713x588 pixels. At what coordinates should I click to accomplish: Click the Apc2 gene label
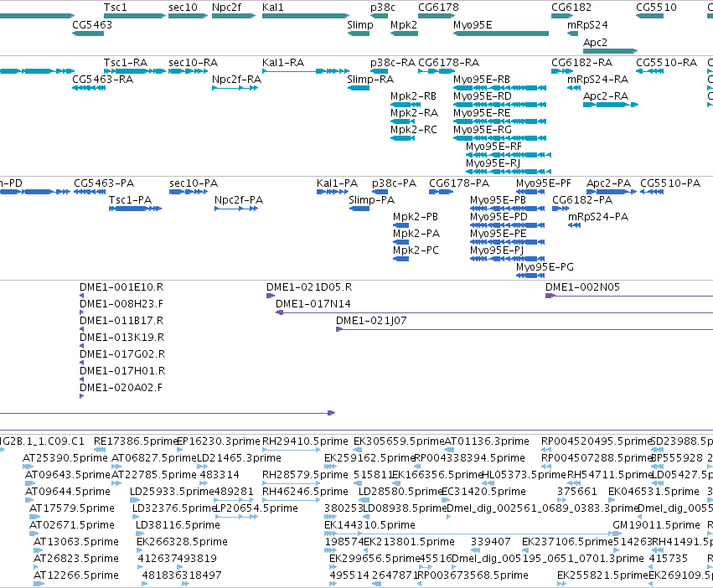(x=595, y=42)
